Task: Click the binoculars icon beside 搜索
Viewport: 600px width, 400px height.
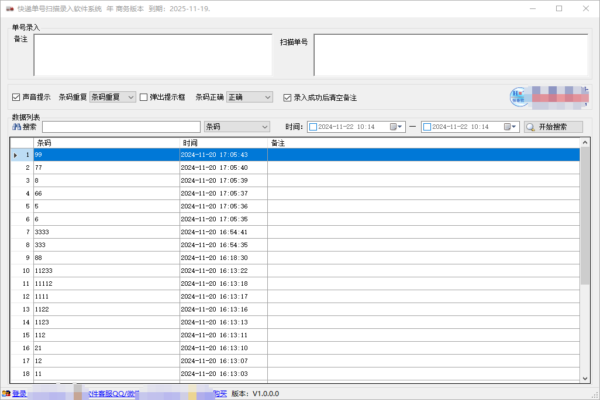Action: [16, 127]
